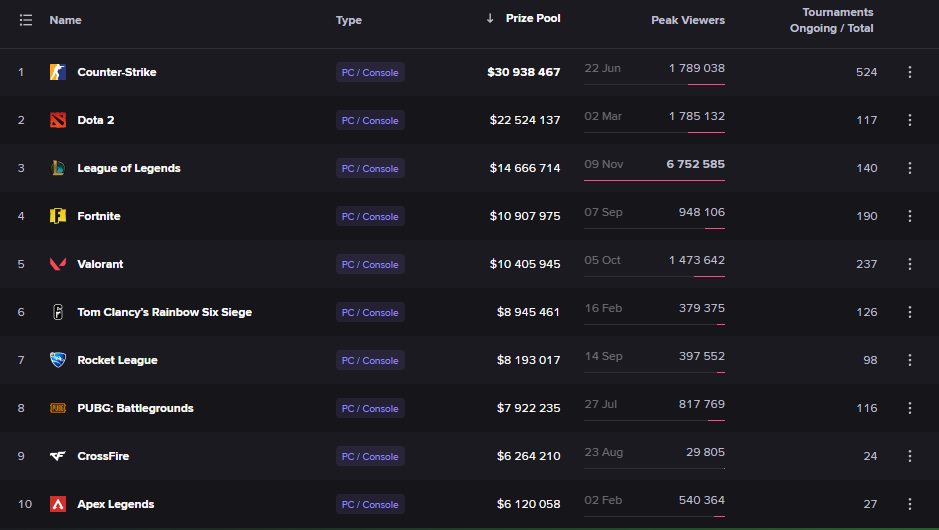
Task: Open Counter-Strike row three-dot menu
Action: click(x=910, y=72)
